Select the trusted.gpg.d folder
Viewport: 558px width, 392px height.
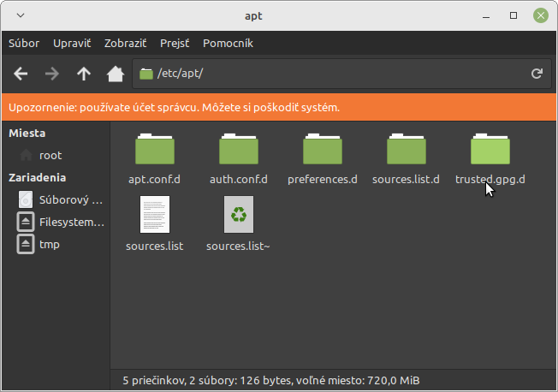(490, 150)
